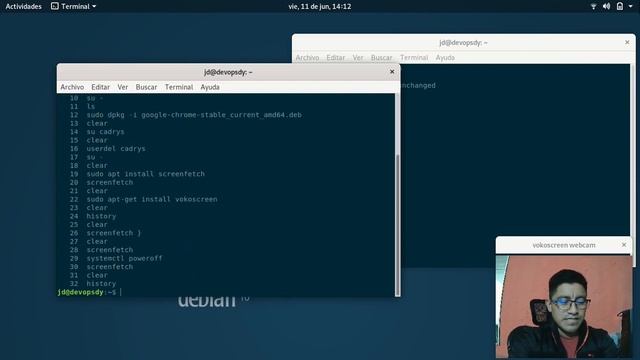Open Archivo menu in front terminal
The height and width of the screenshot is (360, 640).
click(x=72, y=87)
